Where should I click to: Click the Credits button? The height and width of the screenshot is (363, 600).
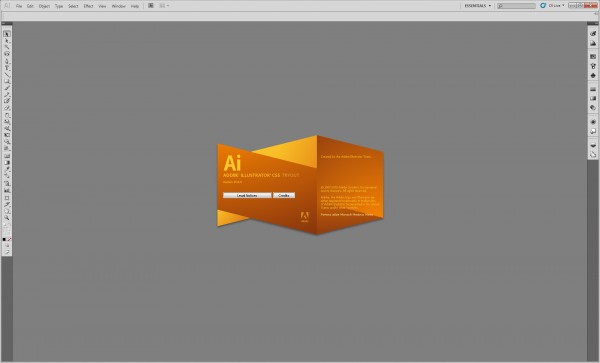284,195
